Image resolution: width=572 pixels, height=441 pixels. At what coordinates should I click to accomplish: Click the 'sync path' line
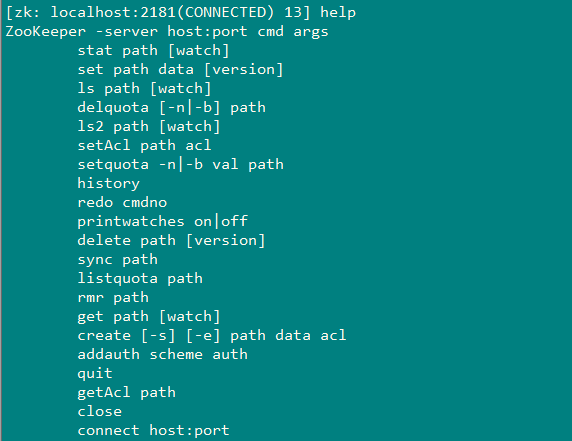click(x=117, y=260)
